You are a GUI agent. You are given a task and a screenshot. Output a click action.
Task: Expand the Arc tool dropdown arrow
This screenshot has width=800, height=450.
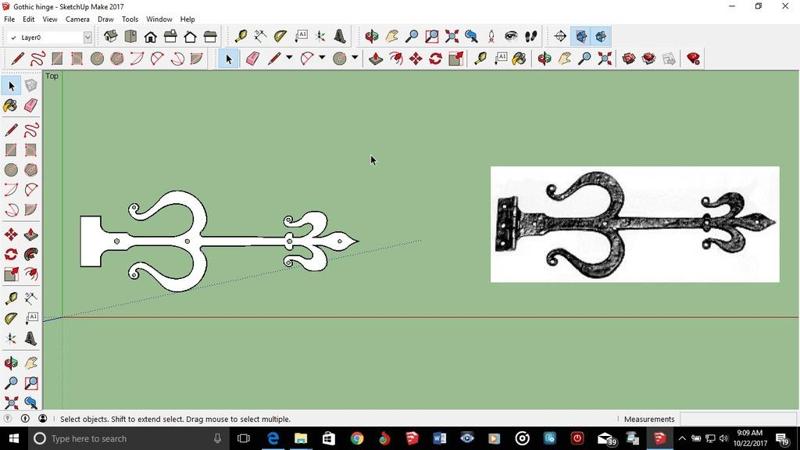pyautogui.click(x=322, y=57)
